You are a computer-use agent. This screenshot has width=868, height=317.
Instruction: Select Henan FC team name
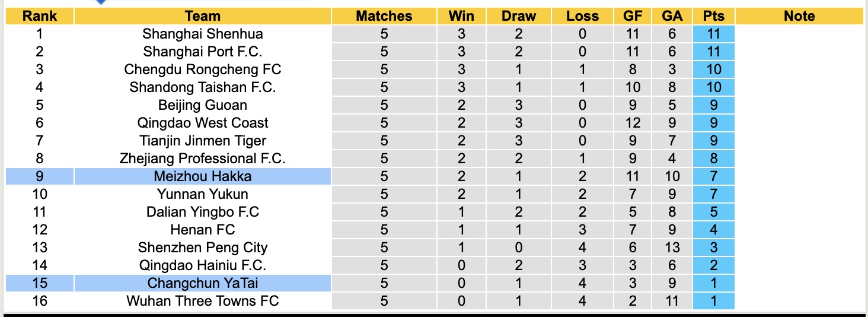202,230
